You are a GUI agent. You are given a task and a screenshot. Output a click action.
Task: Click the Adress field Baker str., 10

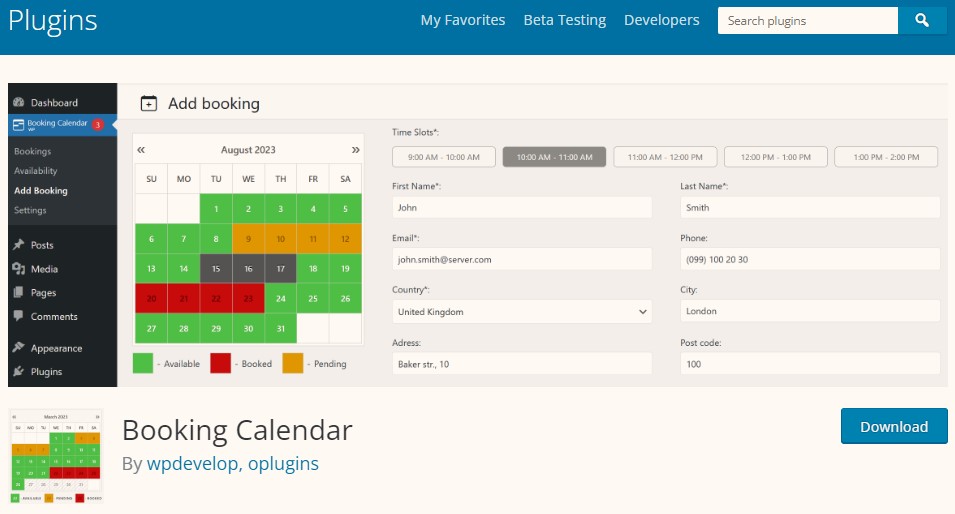point(522,364)
